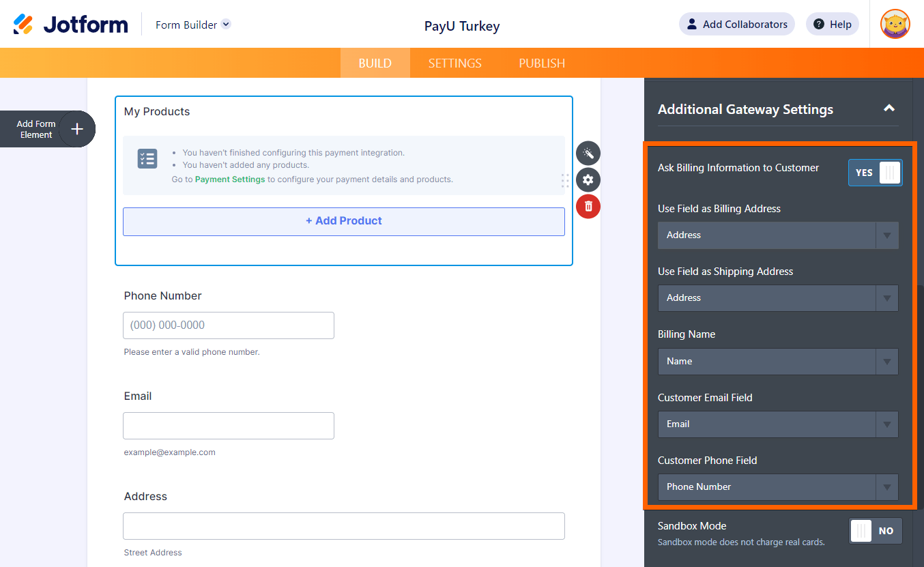Open Customer Email Field dropdown
Viewport: 924px width, 567px height.
778,424
